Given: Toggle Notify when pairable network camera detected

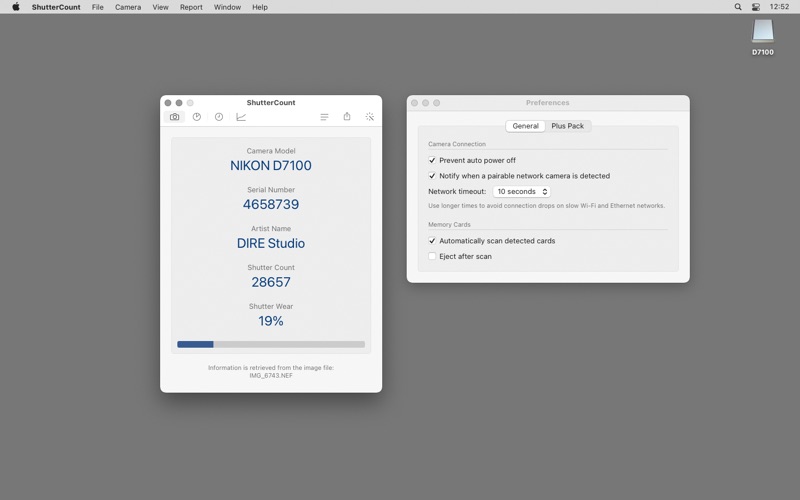Looking at the screenshot, I should [432, 176].
